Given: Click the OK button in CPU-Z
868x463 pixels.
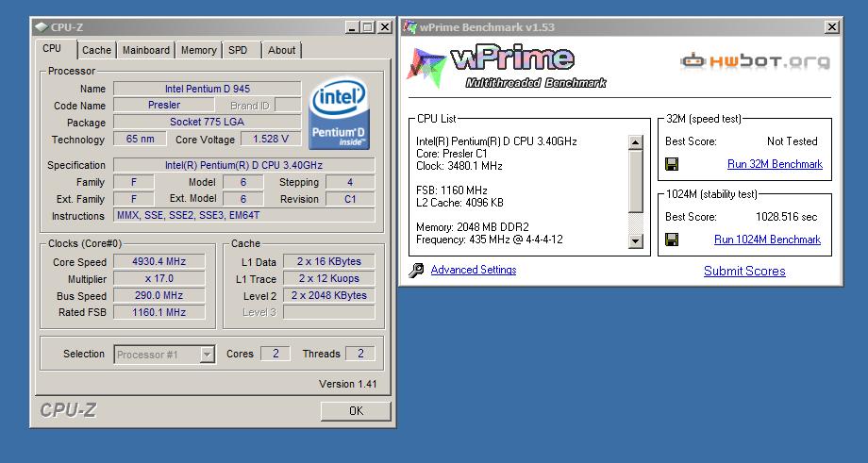Looking at the screenshot, I should (x=356, y=411).
